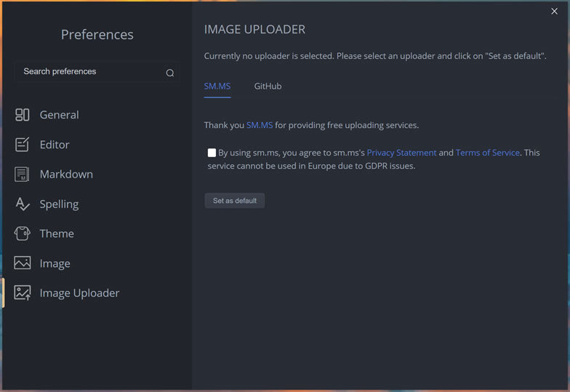Click the Markdown document icon
The image size is (570, 392).
(x=23, y=175)
